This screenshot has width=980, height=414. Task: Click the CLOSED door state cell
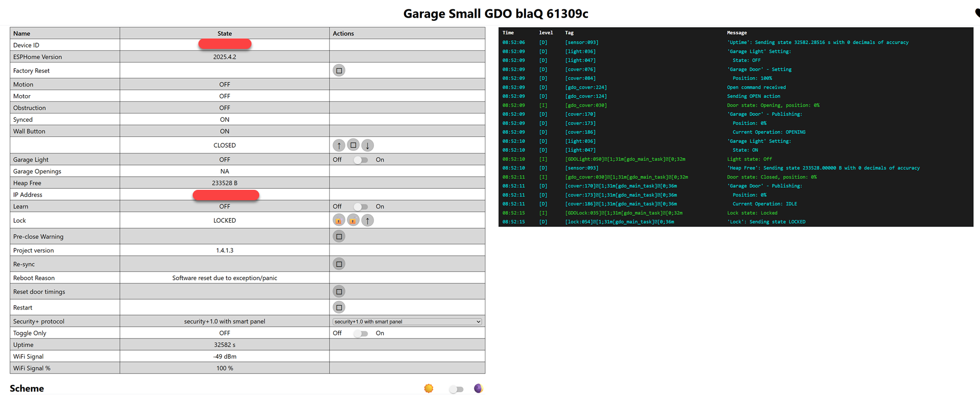coord(224,145)
